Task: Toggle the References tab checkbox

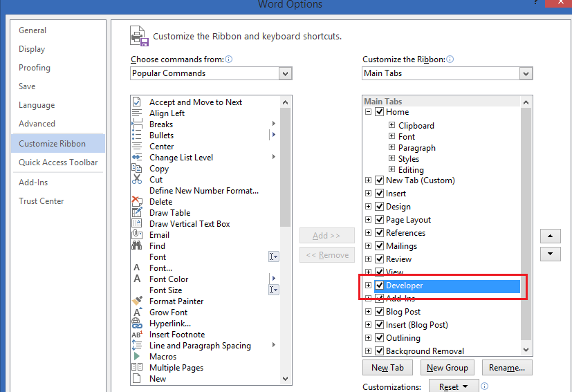Action: point(380,233)
